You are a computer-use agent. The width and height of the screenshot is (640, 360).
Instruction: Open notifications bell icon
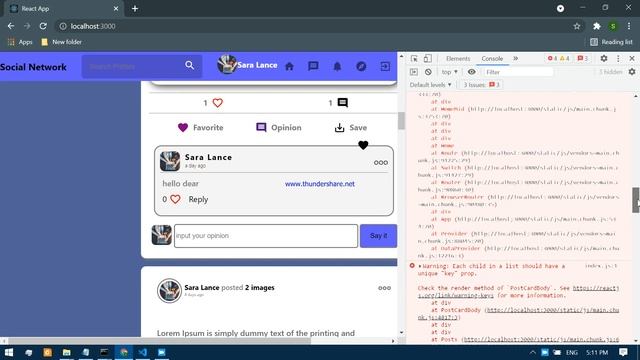337,66
